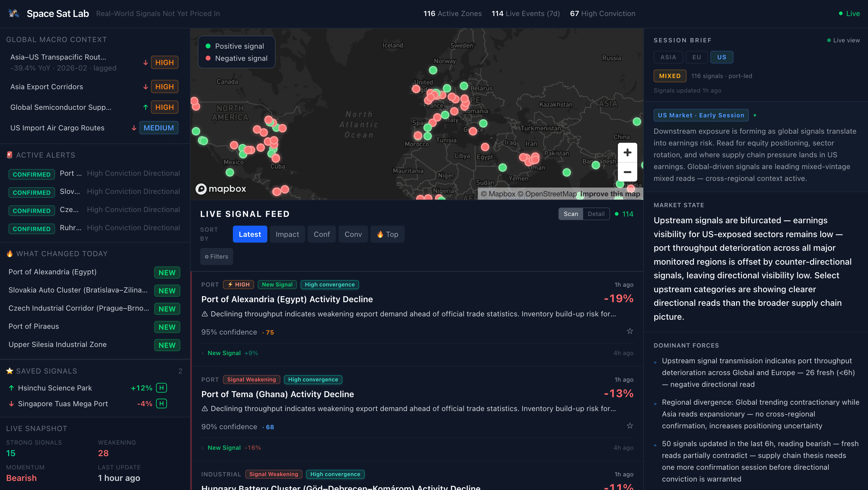Click the H badge for Singapore Tuas Mega Port
Image resolution: width=868 pixels, height=490 pixels.
tap(162, 403)
